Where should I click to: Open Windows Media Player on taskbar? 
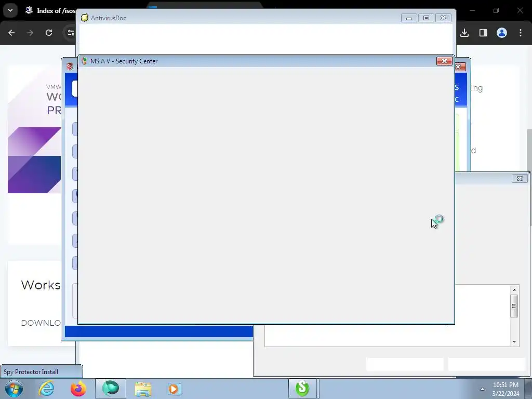[x=175, y=389]
